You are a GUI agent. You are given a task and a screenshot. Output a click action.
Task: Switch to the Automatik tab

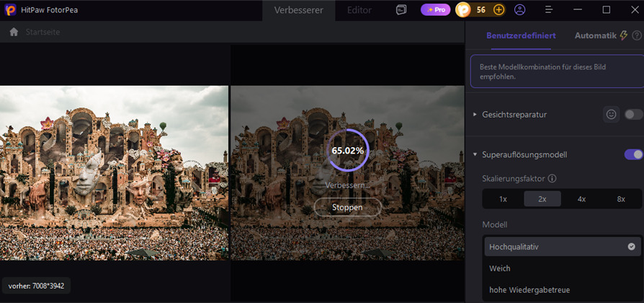(596, 36)
